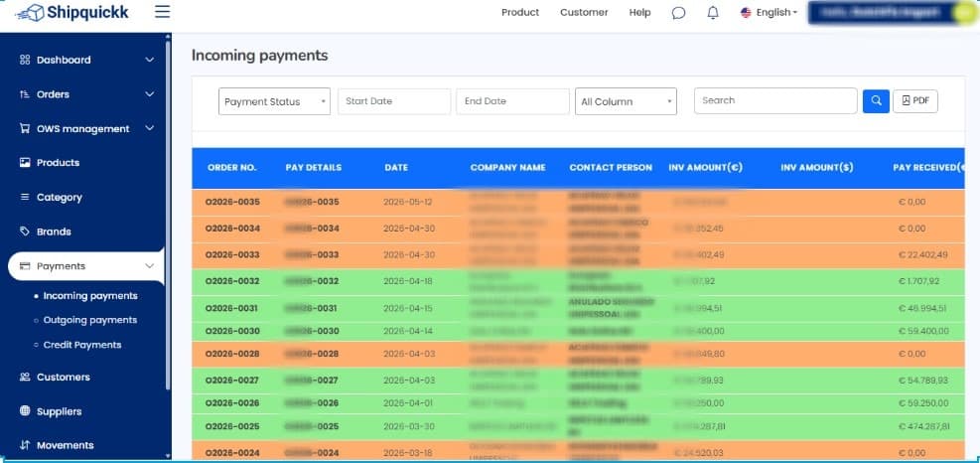This screenshot has height=463, width=980.
Task: Expand the Dashboard chevron
Action: [x=149, y=60]
